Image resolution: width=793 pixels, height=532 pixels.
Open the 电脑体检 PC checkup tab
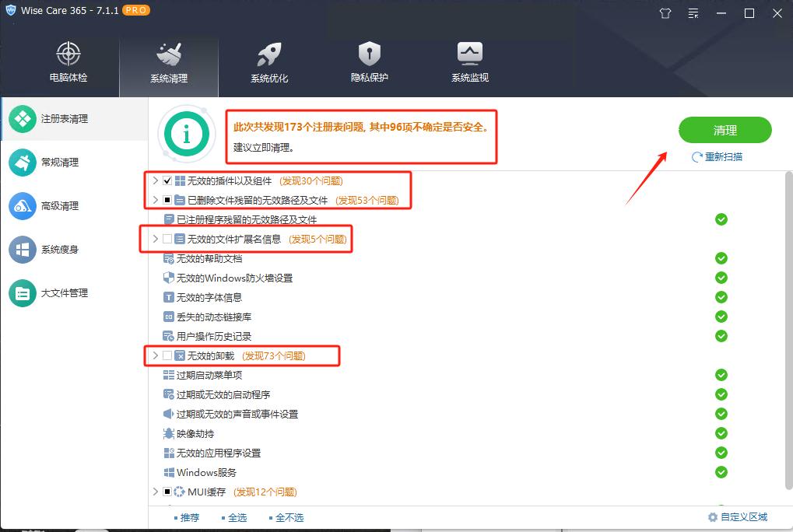point(68,63)
